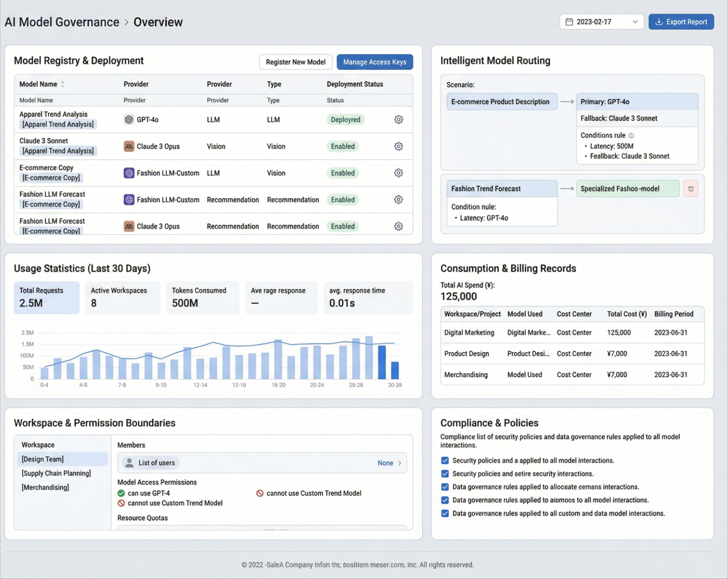Screen dimensions: 728x579
Task: Click the Register New Model button
Action: coord(295,62)
